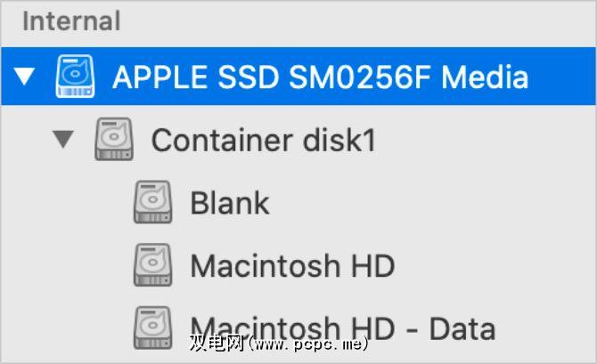
Task: Click the Internal section header
Action: [x=71, y=21]
